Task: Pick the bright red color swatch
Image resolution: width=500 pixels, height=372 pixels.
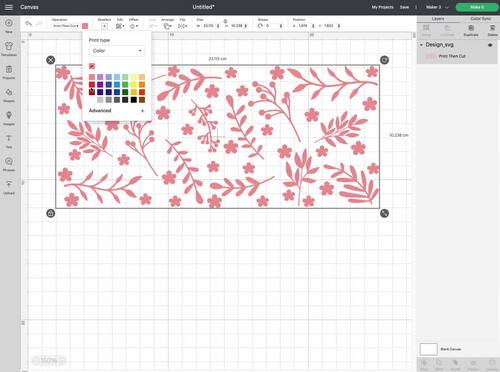Action: pos(92,84)
